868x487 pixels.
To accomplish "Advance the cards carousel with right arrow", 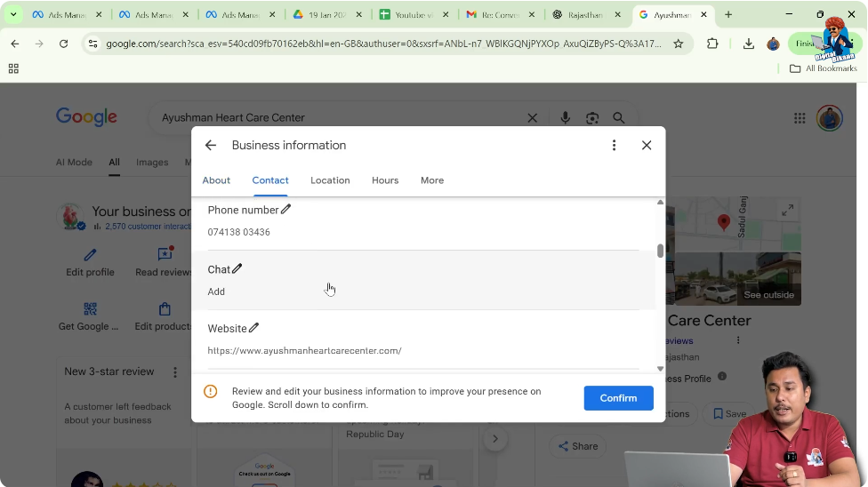I will (494, 439).
